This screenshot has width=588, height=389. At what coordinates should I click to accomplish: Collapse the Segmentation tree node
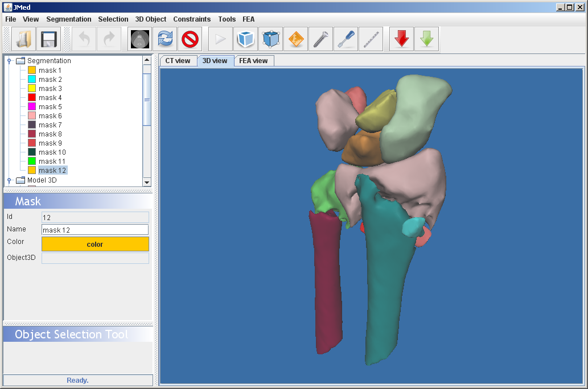[10, 61]
